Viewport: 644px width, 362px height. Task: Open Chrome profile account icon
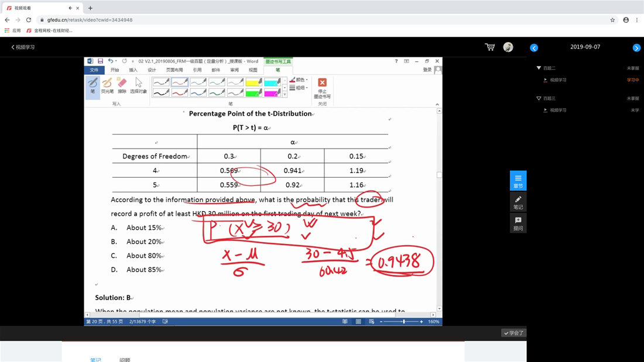tap(626, 20)
